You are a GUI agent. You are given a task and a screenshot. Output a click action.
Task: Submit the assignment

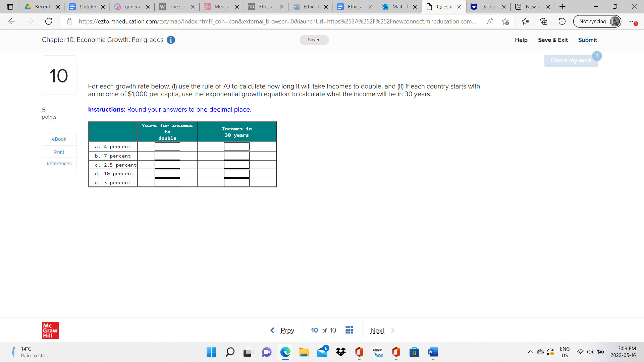[x=587, y=40]
